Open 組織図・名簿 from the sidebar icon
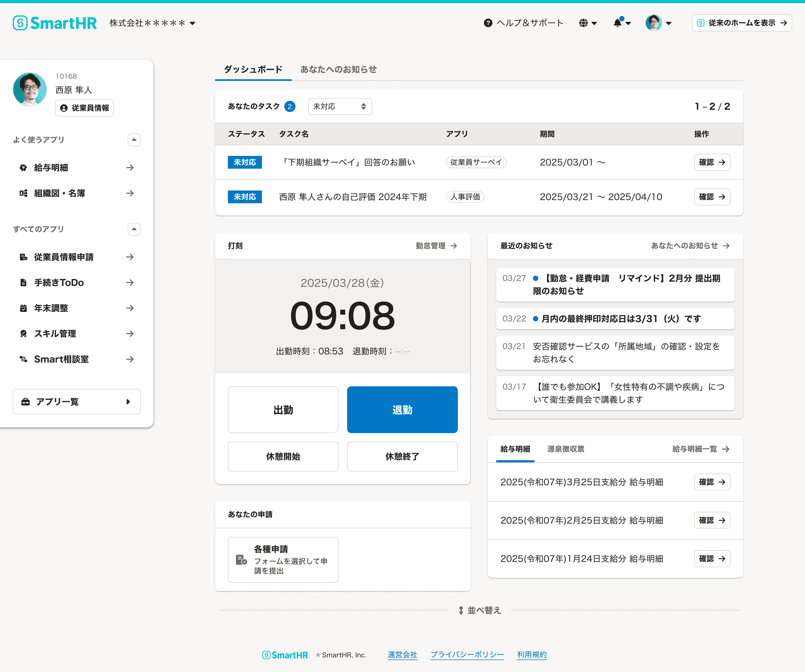The image size is (805, 672). 23,193
